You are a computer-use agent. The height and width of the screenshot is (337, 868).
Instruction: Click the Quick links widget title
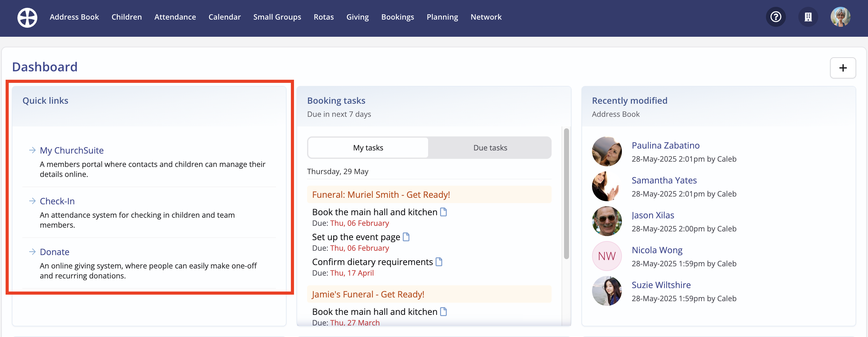click(x=45, y=101)
